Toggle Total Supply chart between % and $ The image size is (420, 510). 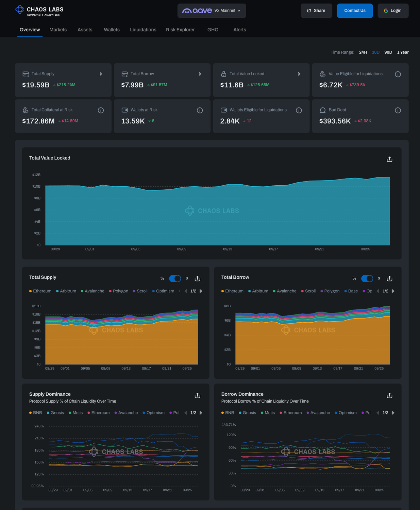click(x=175, y=279)
